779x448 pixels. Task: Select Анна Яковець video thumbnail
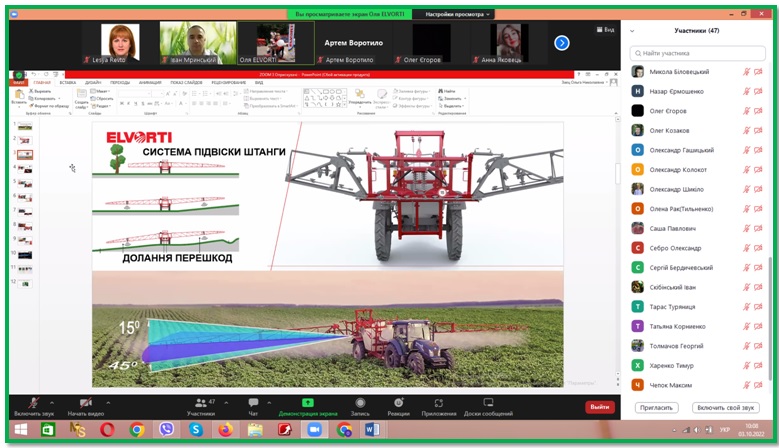pos(509,43)
